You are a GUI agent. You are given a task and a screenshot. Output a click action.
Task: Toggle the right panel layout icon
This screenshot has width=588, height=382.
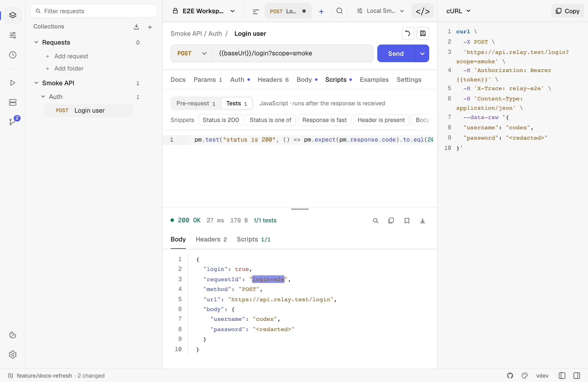pyautogui.click(x=577, y=376)
